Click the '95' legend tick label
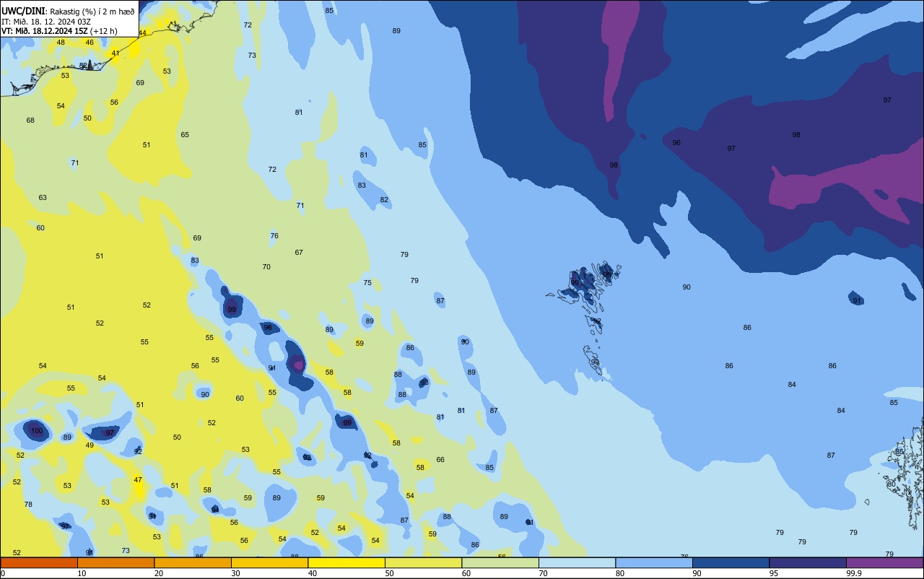 click(774, 573)
